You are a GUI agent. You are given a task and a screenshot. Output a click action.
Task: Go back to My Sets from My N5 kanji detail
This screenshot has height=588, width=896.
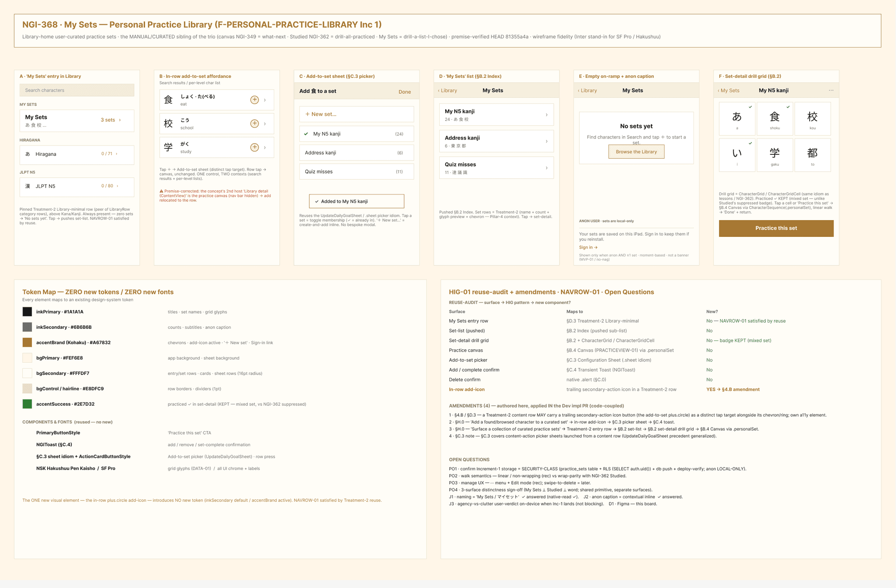point(728,90)
